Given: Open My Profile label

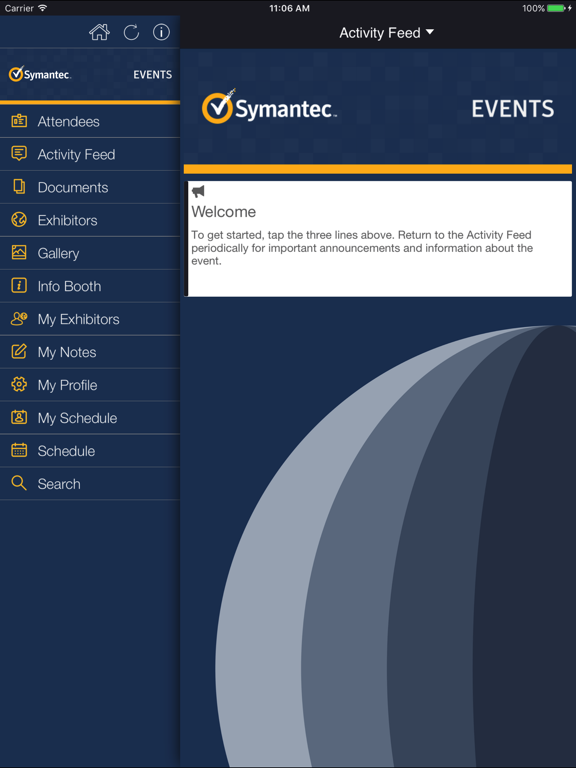Looking at the screenshot, I should point(68,385).
